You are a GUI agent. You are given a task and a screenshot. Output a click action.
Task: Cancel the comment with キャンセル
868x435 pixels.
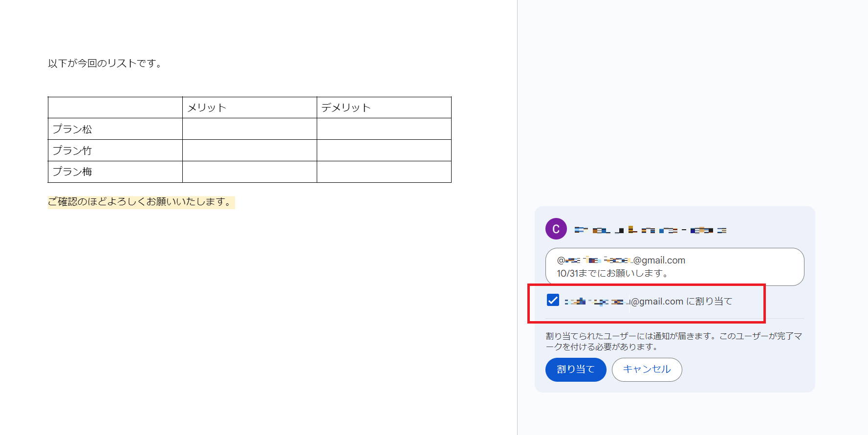[647, 370]
